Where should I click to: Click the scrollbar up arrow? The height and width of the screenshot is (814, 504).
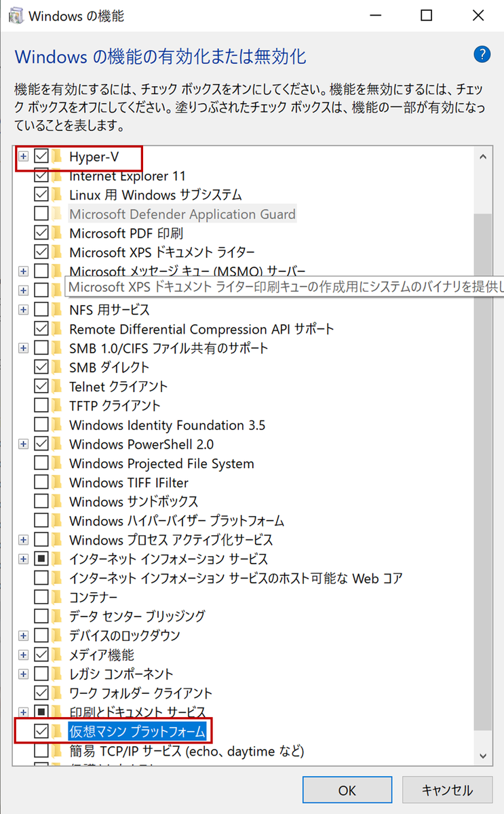click(x=482, y=157)
